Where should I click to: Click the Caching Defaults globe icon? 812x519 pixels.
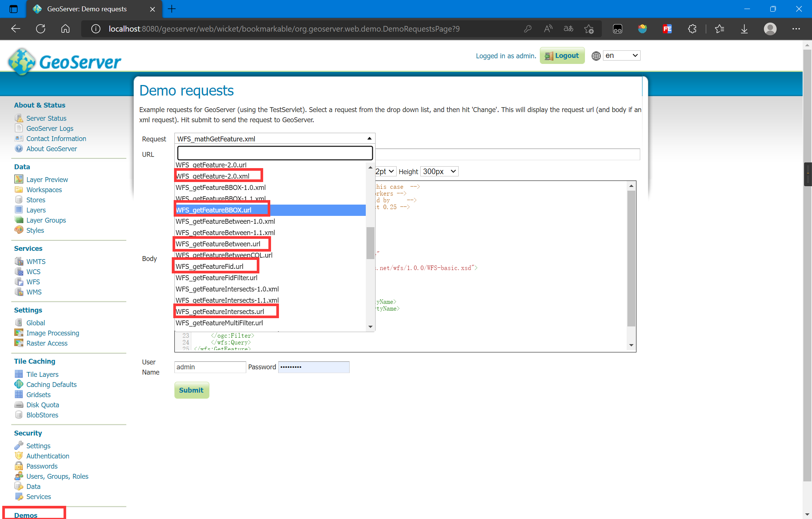pos(19,384)
